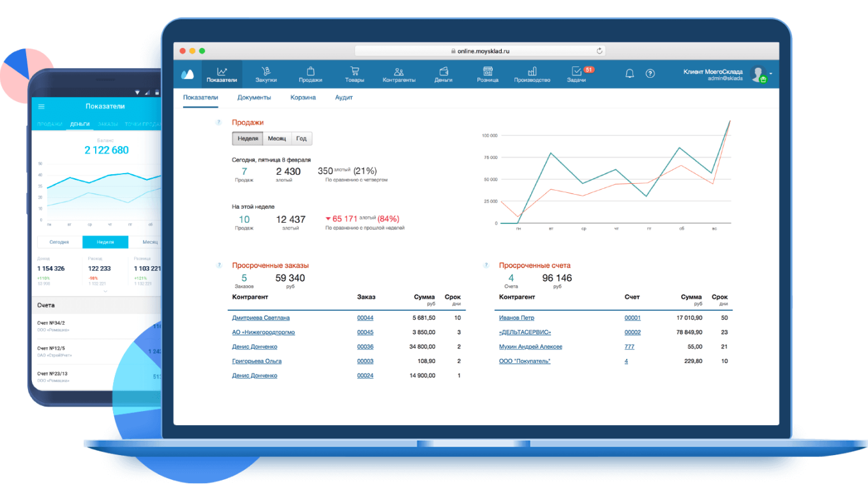Screen dimensions: 868x494
Task: Expand the user account dropdown arrow
Action: point(771,73)
